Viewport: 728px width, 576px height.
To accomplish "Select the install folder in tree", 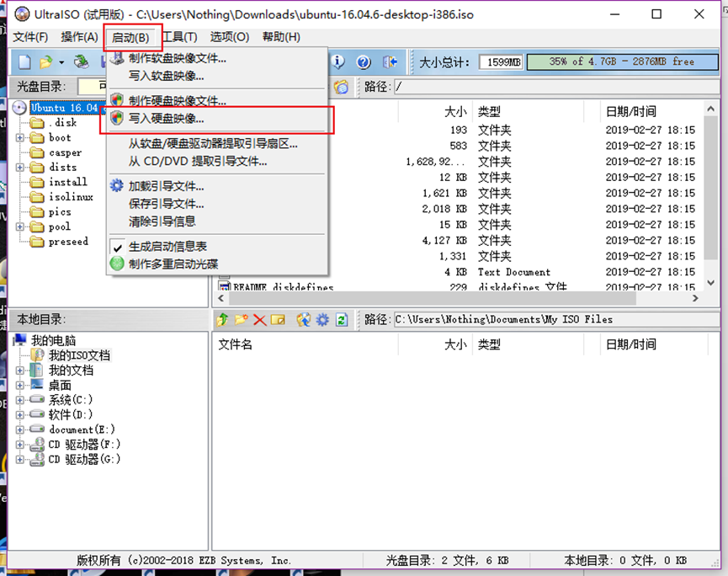I will pyautogui.click(x=68, y=182).
